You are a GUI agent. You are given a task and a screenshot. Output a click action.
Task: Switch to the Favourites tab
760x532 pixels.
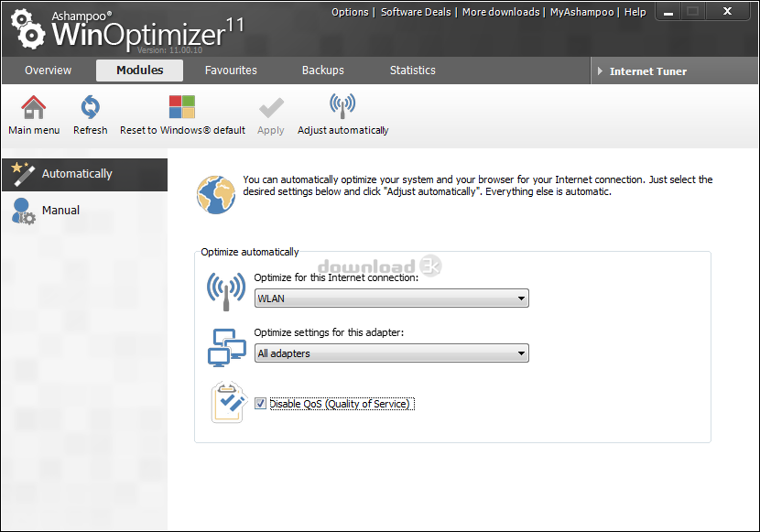pyautogui.click(x=231, y=71)
